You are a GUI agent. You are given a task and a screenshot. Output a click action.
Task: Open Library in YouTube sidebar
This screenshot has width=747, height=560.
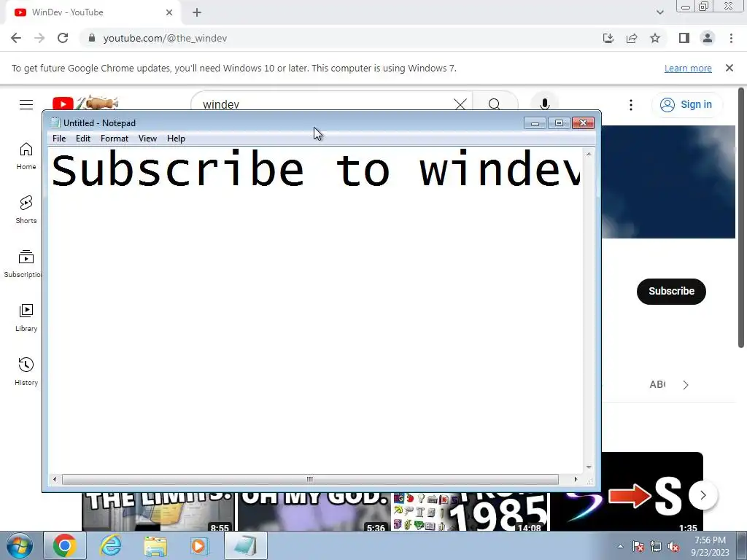coord(26,318)
